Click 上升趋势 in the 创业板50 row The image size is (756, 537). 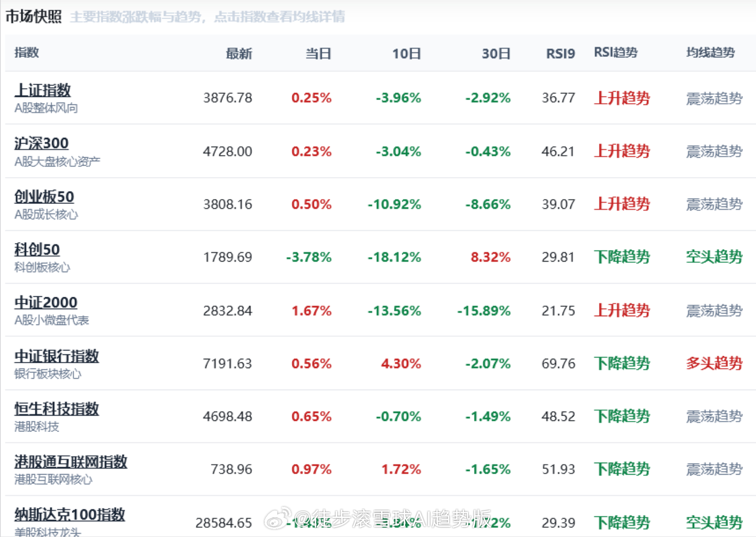tap(622, 204)
